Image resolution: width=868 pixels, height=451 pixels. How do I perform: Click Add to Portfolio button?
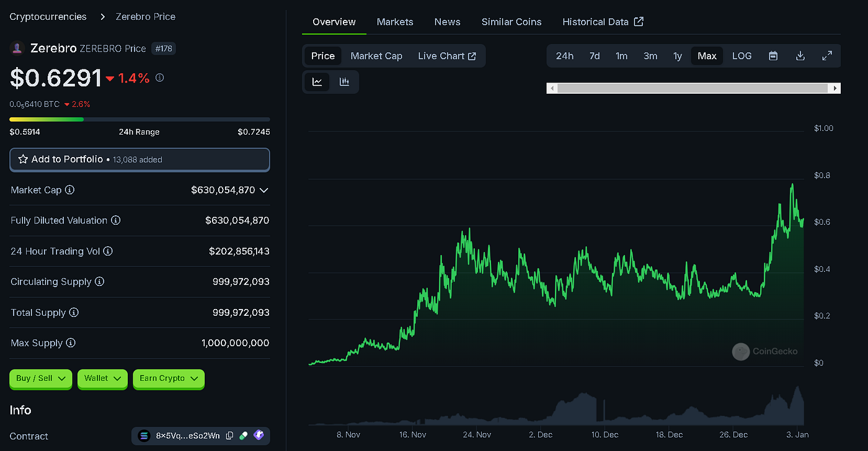tap(139, 159)
